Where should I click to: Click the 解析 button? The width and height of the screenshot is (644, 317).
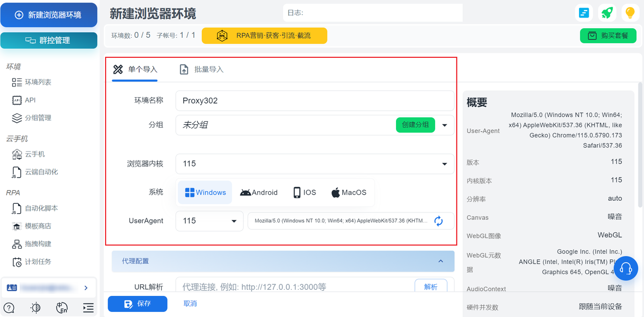click(x=431, y=287)
